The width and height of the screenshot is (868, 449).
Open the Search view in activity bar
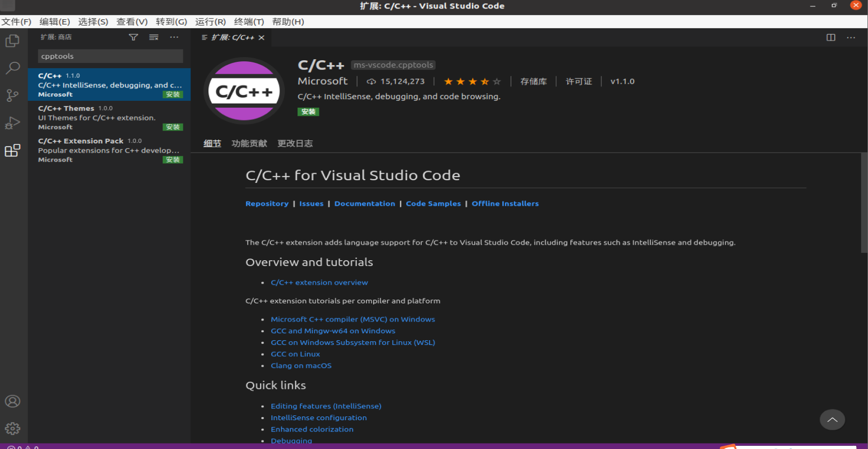click(x=12, y=68)
